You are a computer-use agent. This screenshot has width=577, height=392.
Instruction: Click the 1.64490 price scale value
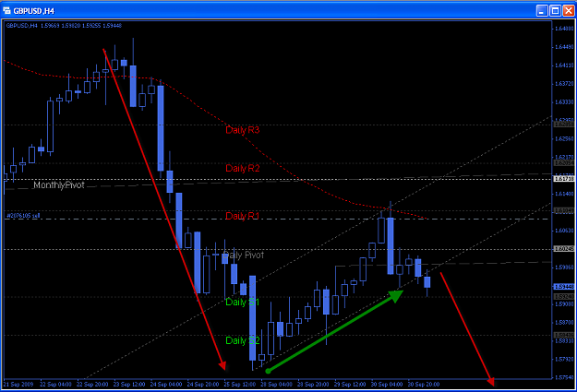coord(564,47)
